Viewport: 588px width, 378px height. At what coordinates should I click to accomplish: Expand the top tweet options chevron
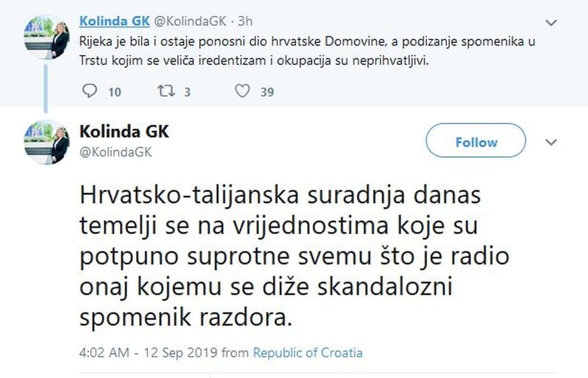click(551, 23)
